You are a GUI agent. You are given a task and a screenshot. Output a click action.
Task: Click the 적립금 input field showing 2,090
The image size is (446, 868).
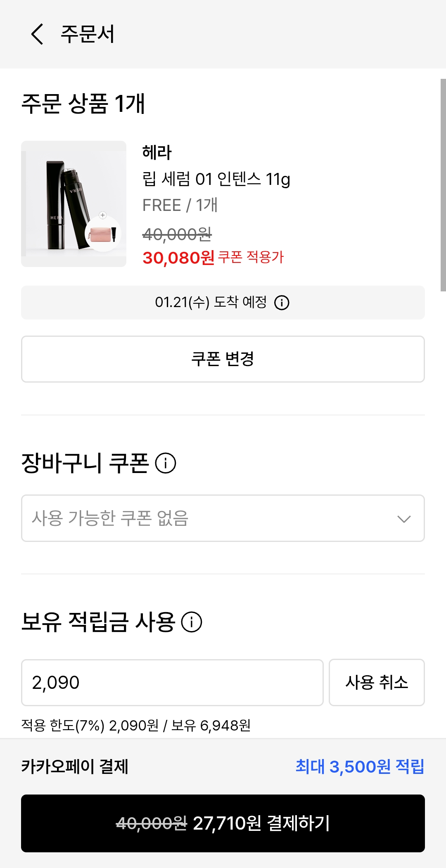172,683
